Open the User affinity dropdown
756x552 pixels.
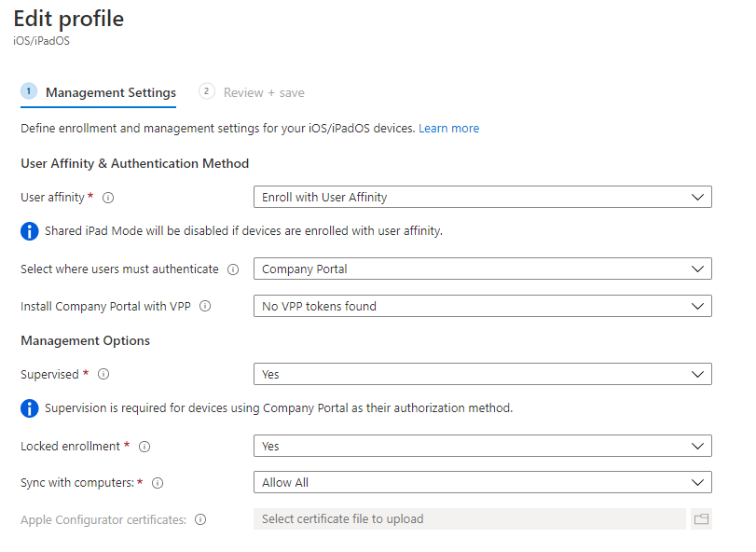pyautogui.click(x=482, y=197)
